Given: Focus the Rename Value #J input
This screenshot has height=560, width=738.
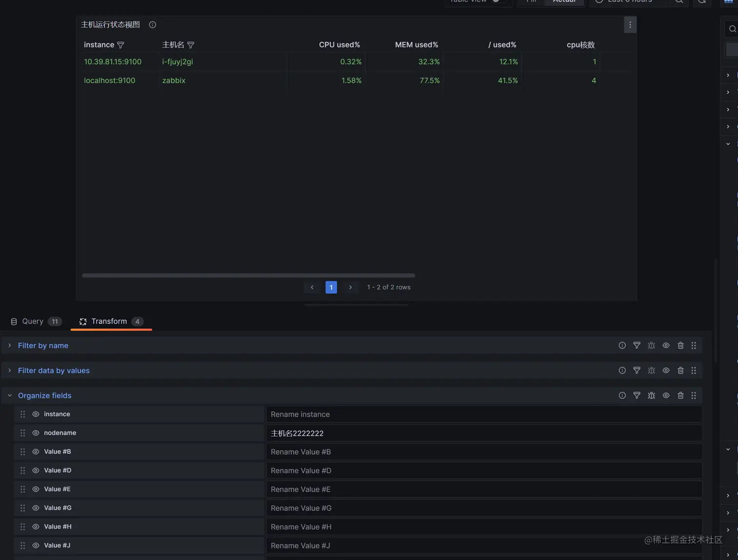Looking at the screenshot, I should [484, 545].
